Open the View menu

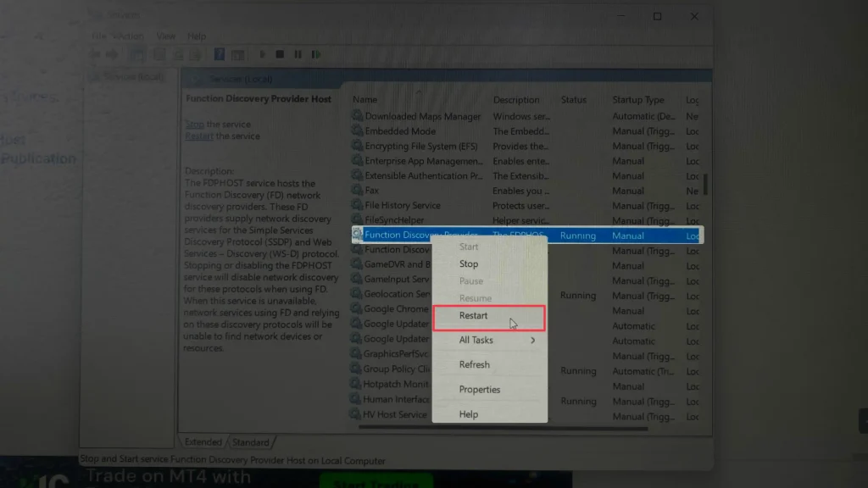pos(165,36)
